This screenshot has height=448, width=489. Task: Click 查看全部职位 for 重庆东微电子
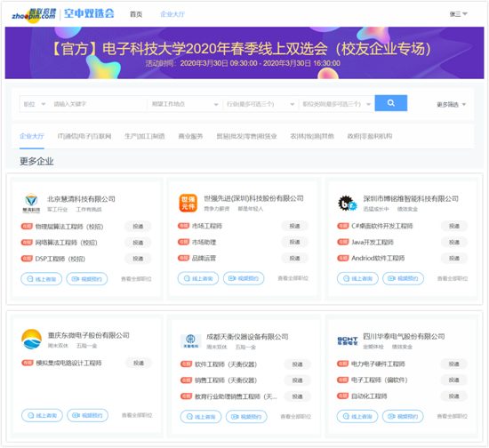coord(137,415)
